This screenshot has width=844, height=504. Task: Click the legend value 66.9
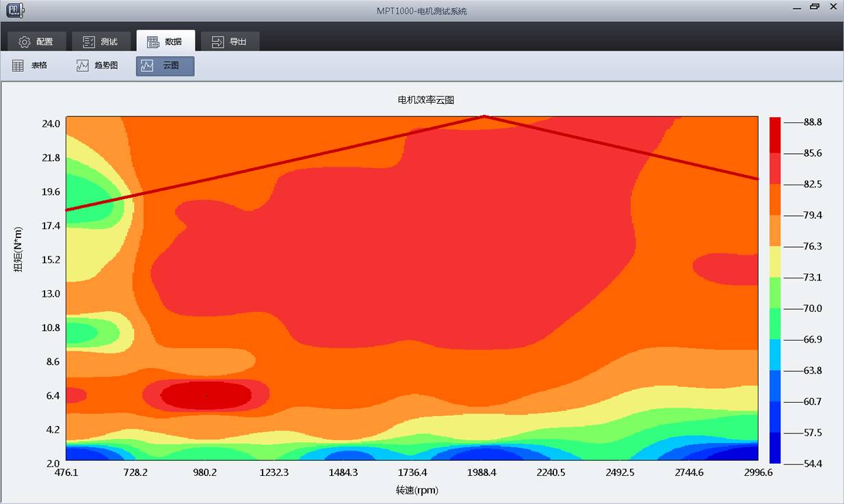pyautogui.click(x=813, y=339)
